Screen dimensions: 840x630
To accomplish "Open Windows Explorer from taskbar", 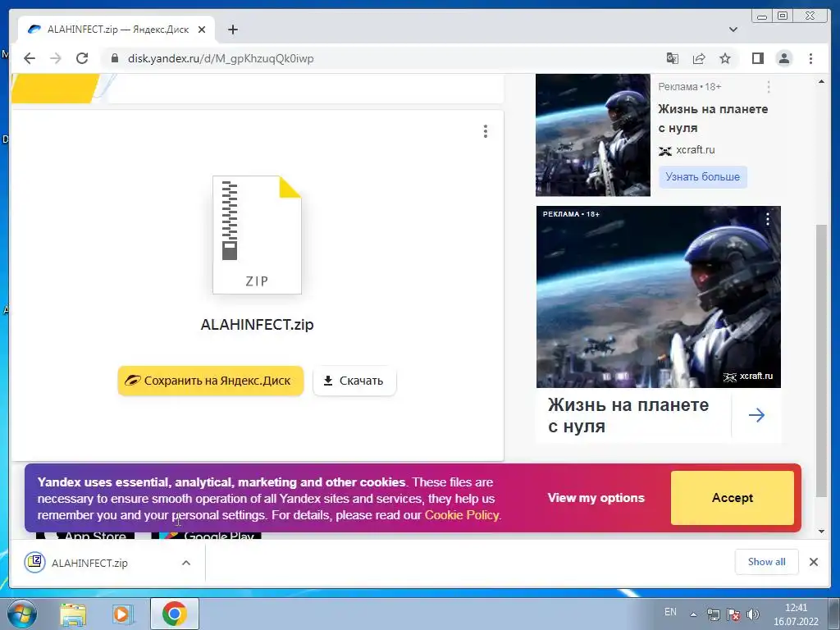I will tap(73, 614).
